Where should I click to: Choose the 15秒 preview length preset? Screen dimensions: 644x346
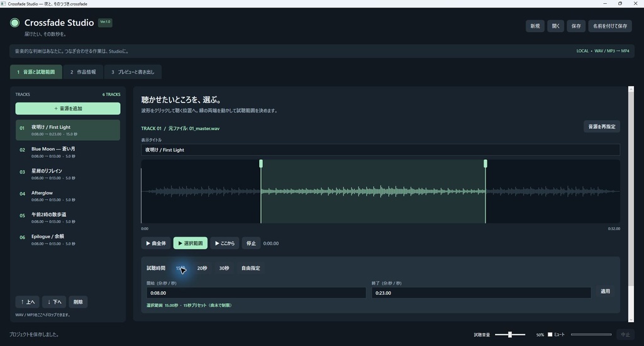[180, 268]
